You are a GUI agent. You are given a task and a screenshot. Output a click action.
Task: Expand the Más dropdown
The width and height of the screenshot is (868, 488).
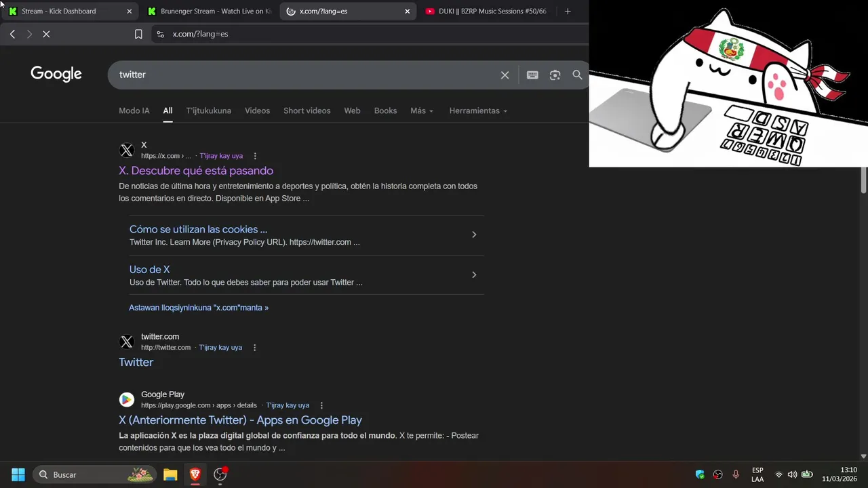click(422, 110)
